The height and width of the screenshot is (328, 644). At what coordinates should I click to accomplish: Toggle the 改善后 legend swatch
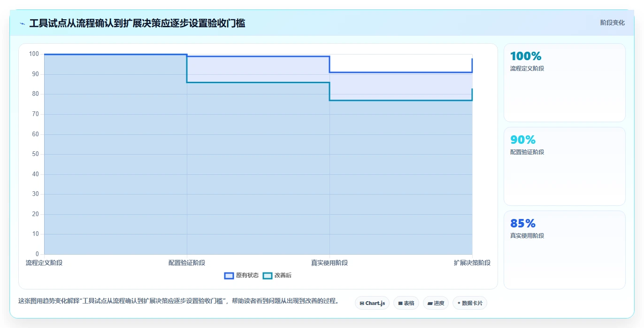[268, 275]
